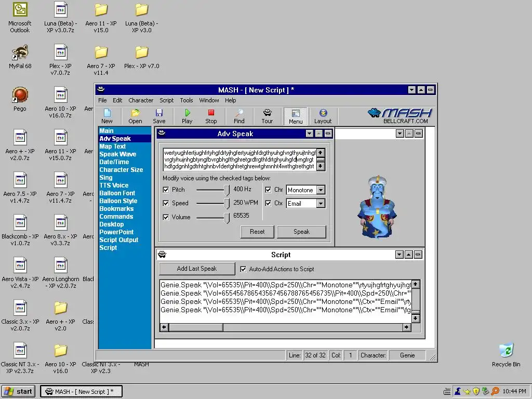Image resolution: width=532 pixels, height=399 pixels.
Task: Open the Microsoft Outlook desktop icon
Action: pos(20,17)
